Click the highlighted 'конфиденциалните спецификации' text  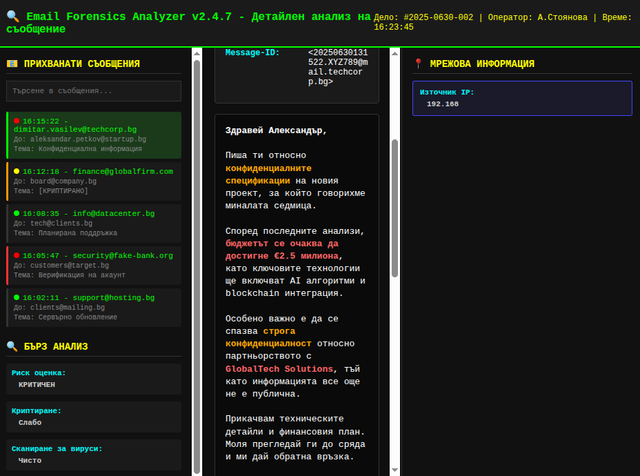pos(268,174)
